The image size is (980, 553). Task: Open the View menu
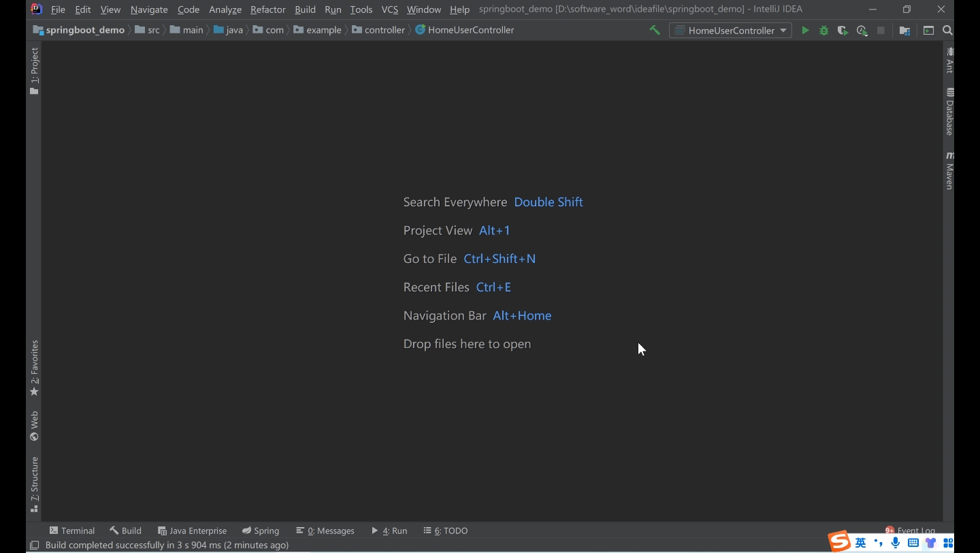(x=110, y=10)
